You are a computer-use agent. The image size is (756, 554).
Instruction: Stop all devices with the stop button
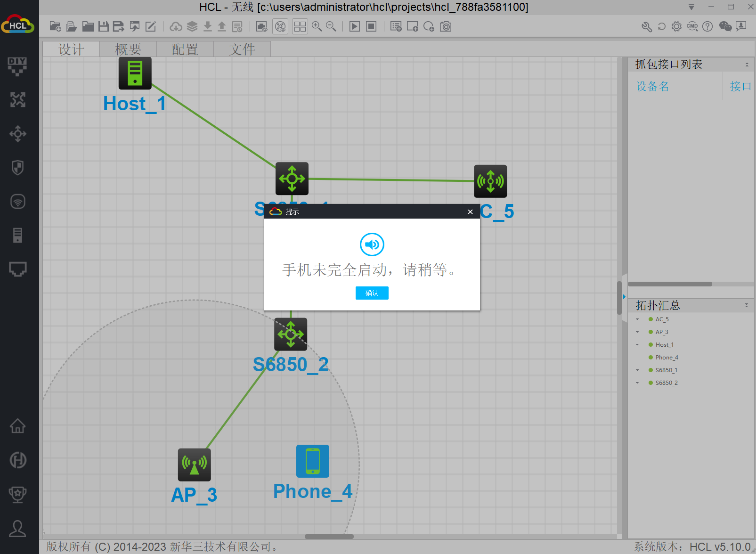371,26
